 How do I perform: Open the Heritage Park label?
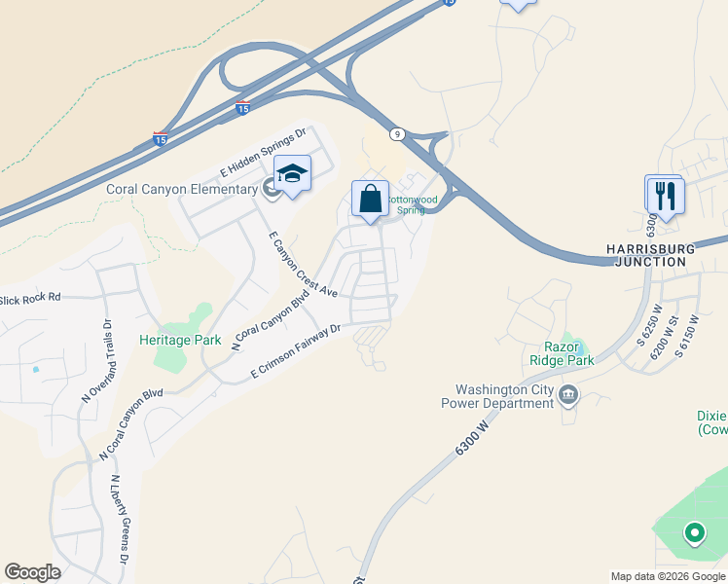[180, 341]
